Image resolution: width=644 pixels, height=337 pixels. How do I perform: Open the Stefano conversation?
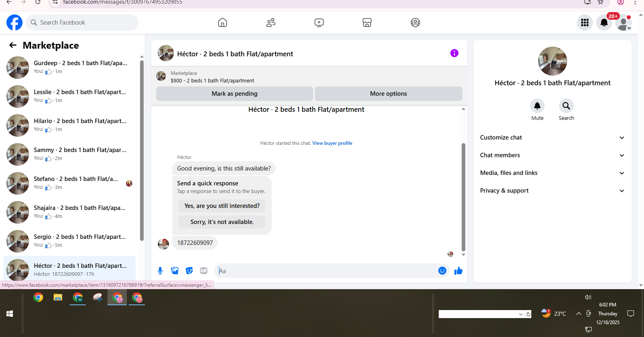click(x=69, y=183)
